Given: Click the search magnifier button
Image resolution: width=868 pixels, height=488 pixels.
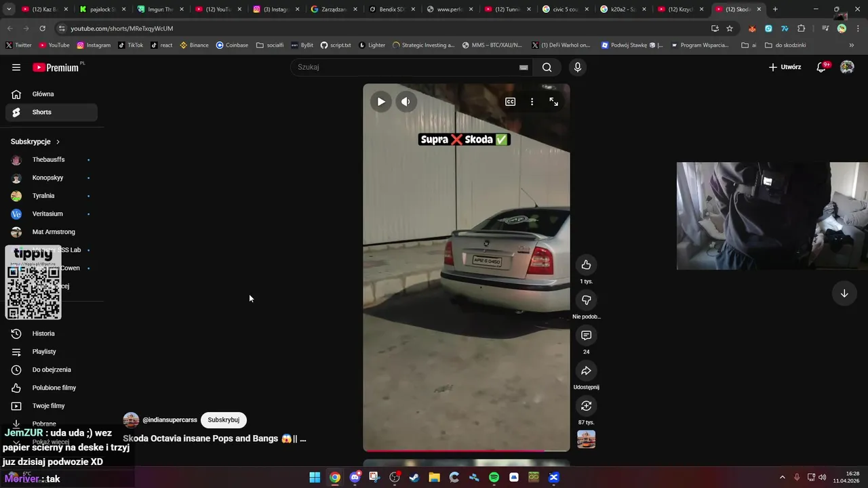Looking at the screenshot, I should pos(547,67).
